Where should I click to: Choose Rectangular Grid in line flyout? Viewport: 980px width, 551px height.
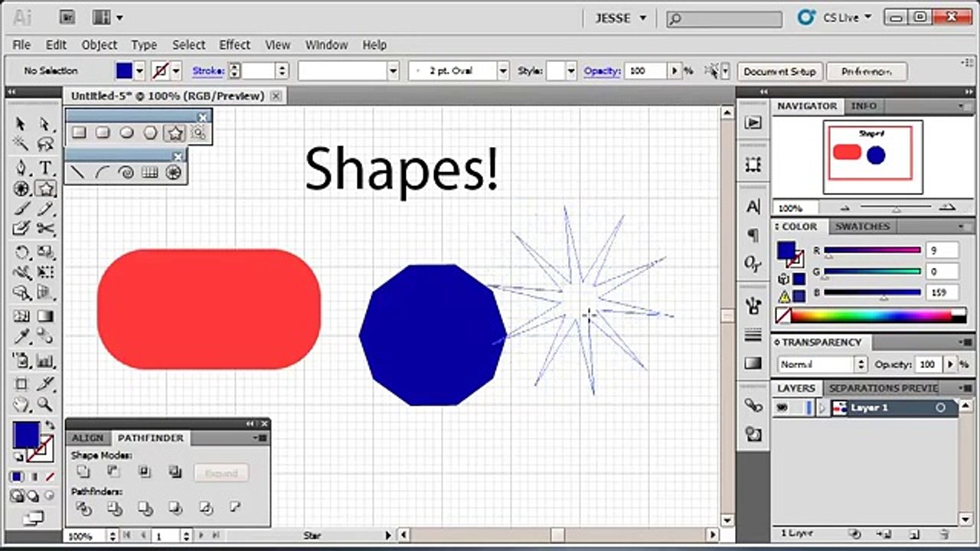pos(150,173)
